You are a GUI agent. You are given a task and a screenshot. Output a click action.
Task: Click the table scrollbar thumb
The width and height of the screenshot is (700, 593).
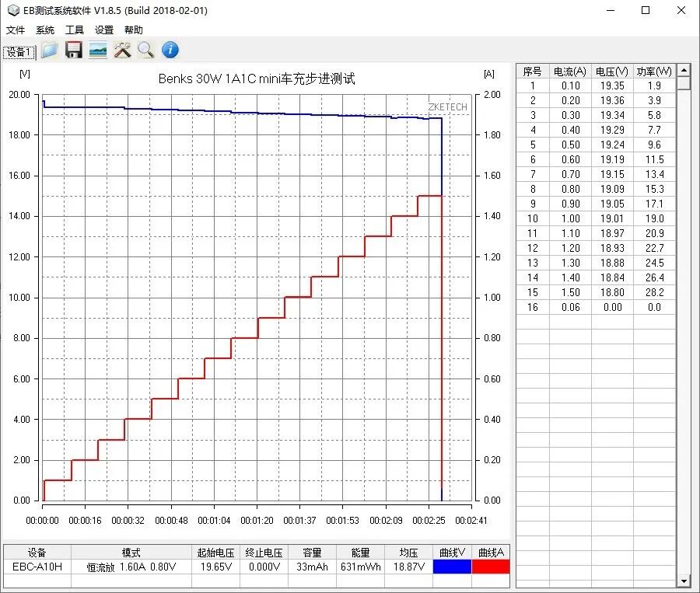684,83
